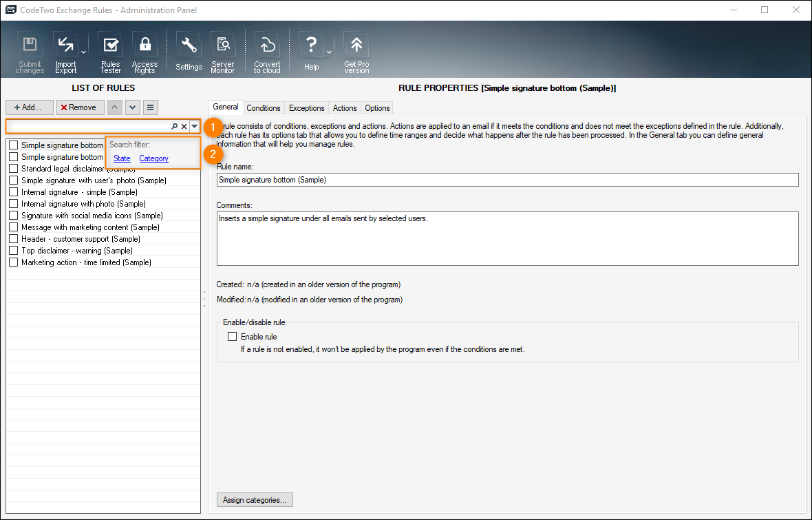812x520 pixels.
Task: Check the Enable rule checkbox
Action: [x=233, y=337]
